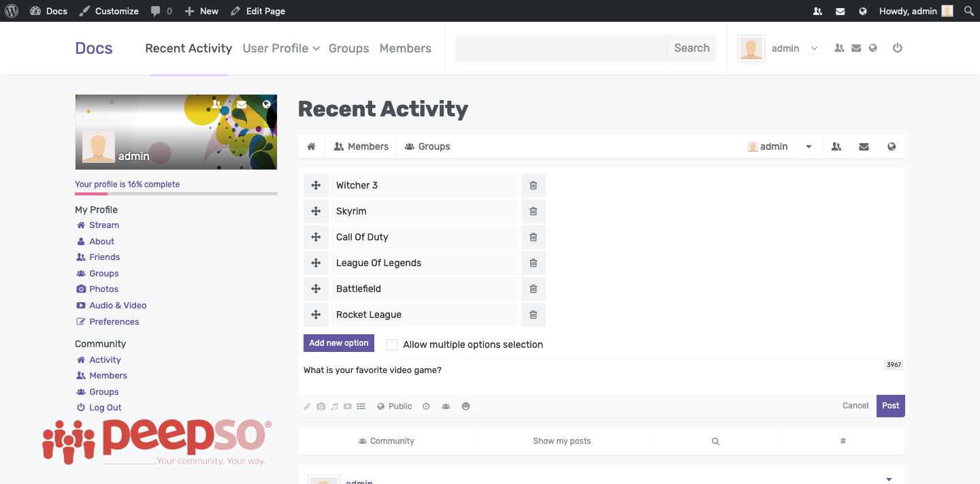Remove the Battlefield poll option

click(534, 289)
